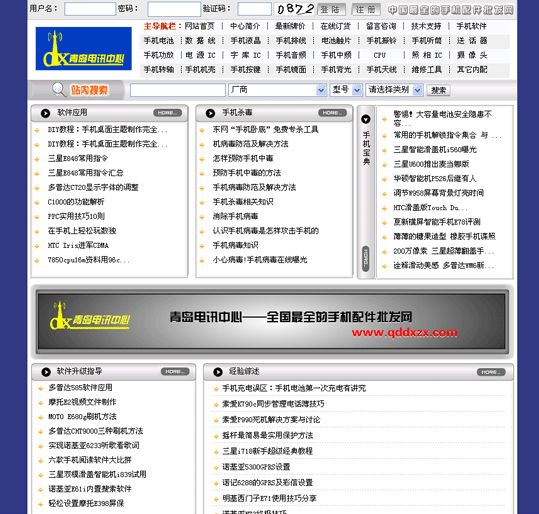Expand the 请选择类别 category dropdown

(x=394, y=90)
